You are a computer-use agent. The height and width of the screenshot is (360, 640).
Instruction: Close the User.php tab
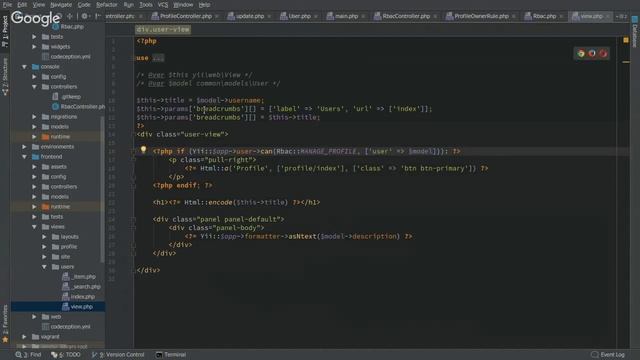coord(316,16)
